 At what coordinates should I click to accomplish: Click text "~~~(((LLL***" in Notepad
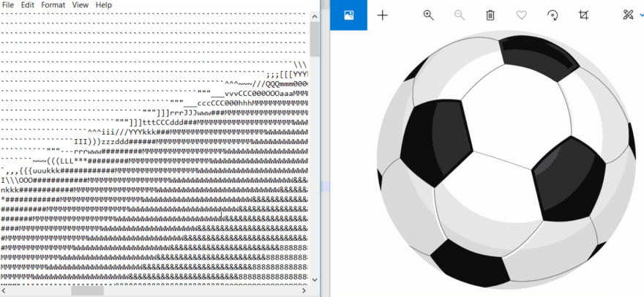pyautogui.click(x=60, y=161)
